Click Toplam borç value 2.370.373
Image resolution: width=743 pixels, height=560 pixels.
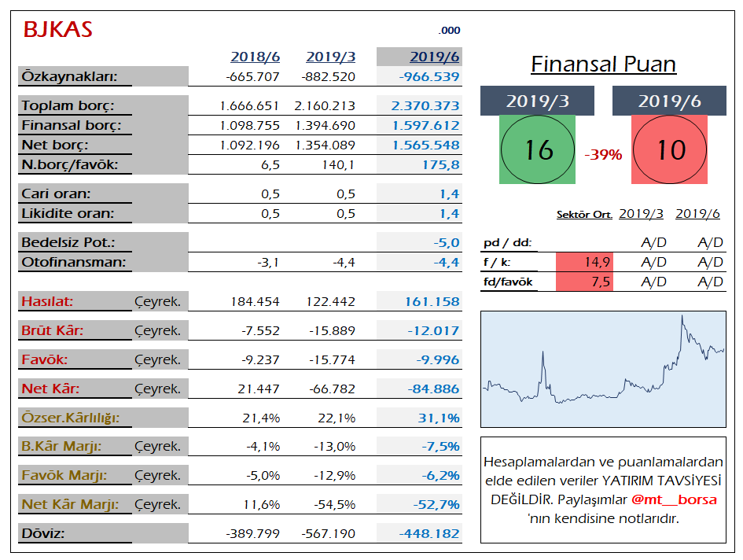[x=425, y=105]
